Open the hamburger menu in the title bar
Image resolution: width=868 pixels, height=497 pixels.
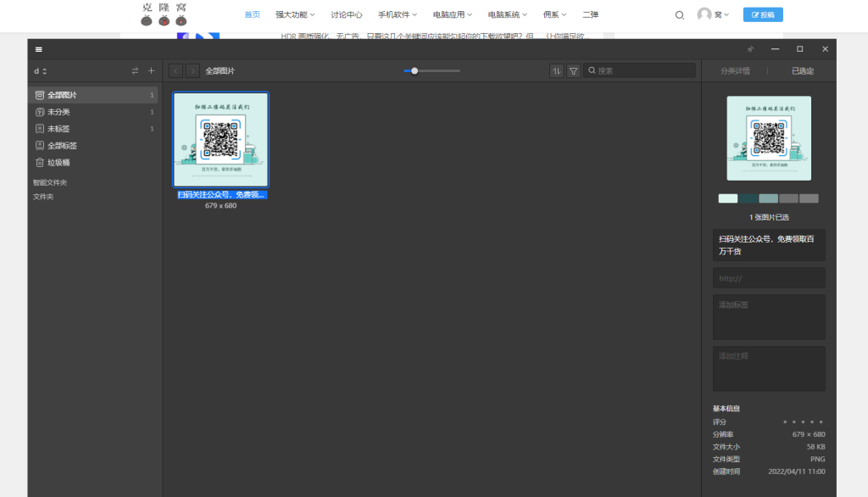click(39, 49)
